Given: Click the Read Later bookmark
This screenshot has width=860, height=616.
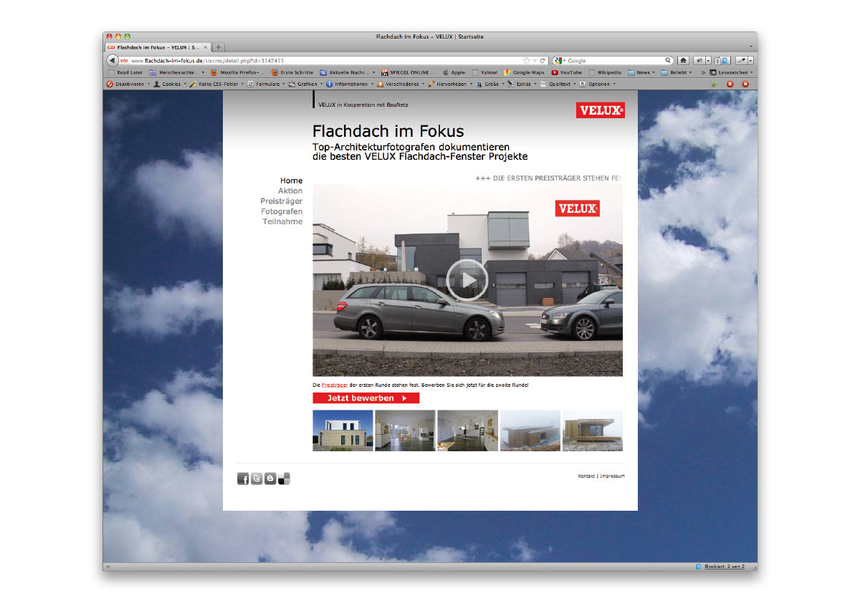Looking at the screenshot, I should pyautogui.click(x=125, y=72).
